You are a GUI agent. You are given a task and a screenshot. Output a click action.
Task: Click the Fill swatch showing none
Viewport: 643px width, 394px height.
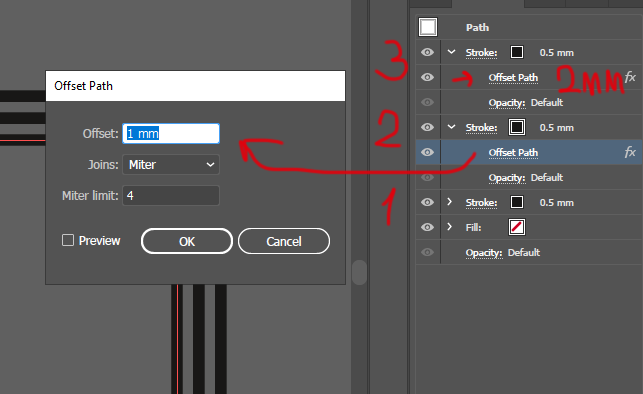click(517, 227)
